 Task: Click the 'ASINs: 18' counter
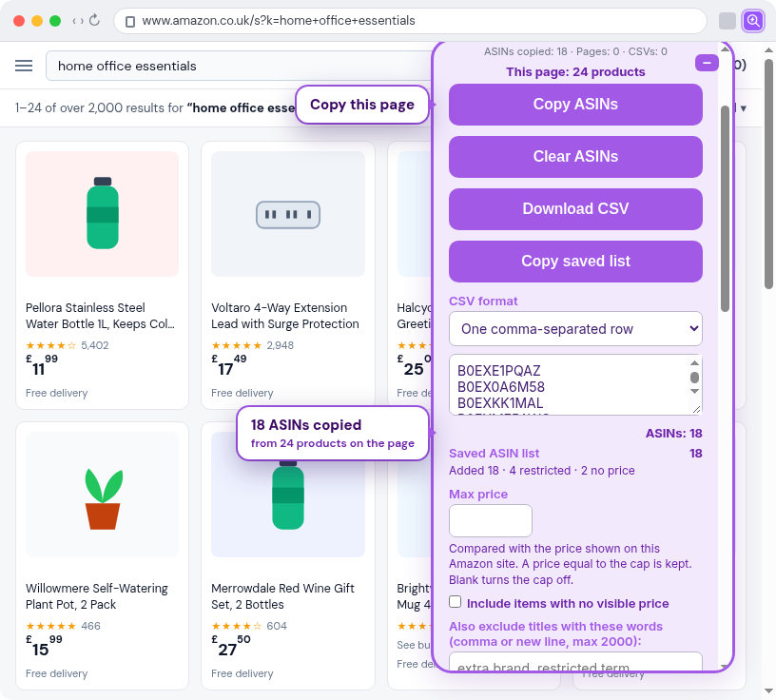pyautogui.click(x=673, y=434)
